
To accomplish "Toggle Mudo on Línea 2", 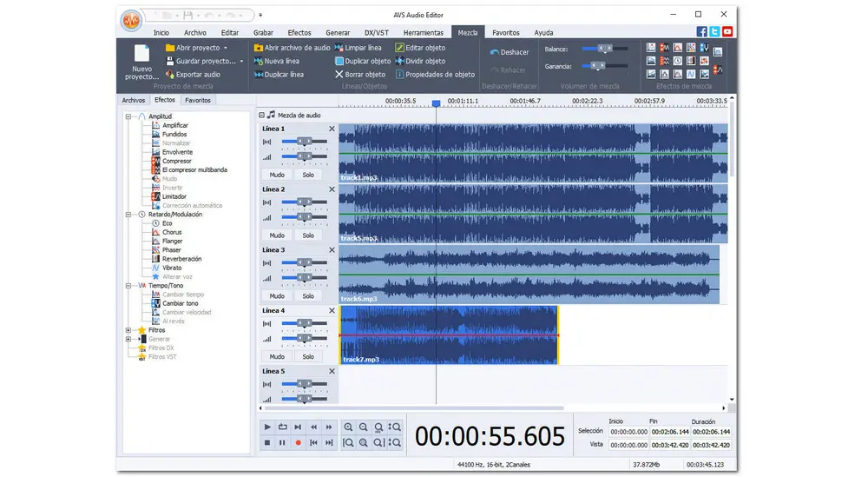I will [x=277, y=235].
